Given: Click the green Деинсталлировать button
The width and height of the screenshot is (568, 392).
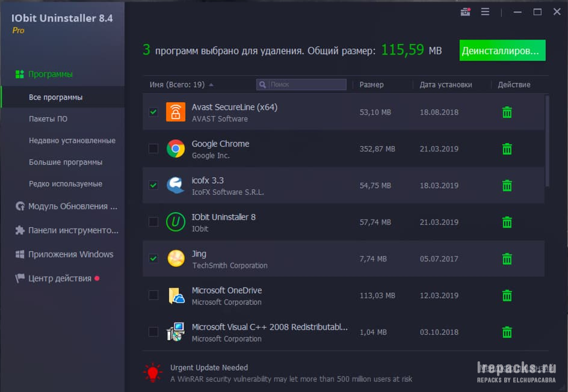Looking at the screenshot, I should pyautogui.click(x=502, y=51).
